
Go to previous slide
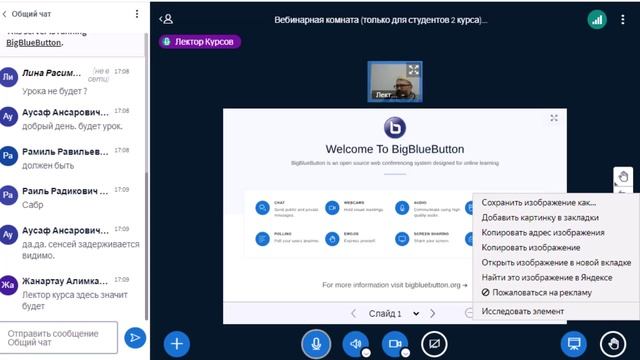tap(353, 313)
